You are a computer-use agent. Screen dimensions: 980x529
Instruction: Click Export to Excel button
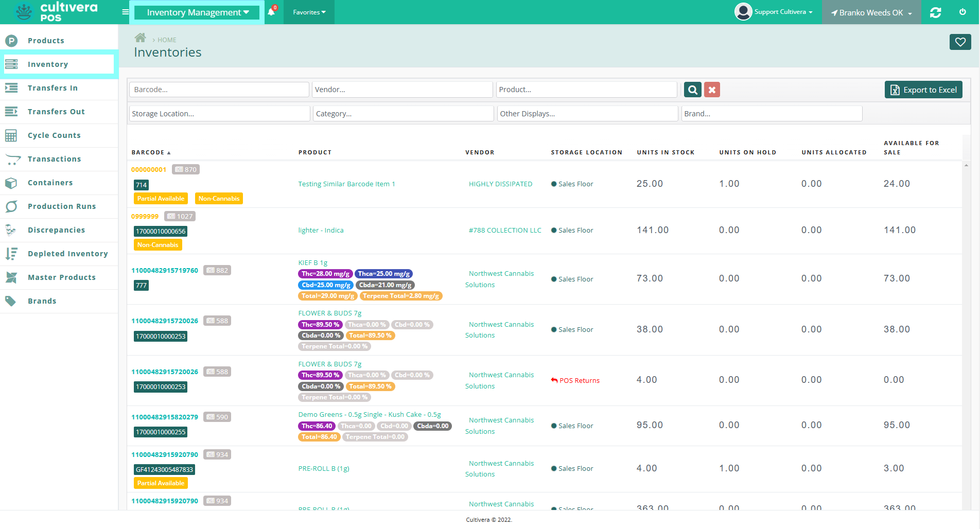pos(923,90)
